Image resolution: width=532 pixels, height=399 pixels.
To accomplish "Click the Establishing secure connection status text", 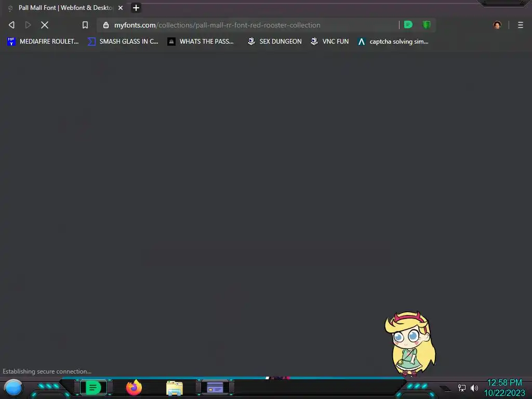I will point(47,371).
